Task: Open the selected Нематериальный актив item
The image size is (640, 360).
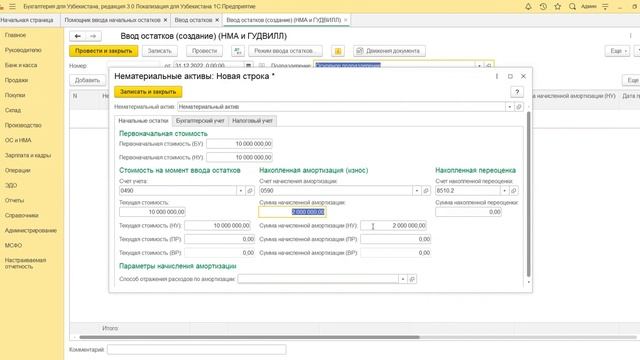Action: pyautogui.click(x=519, y=107)
